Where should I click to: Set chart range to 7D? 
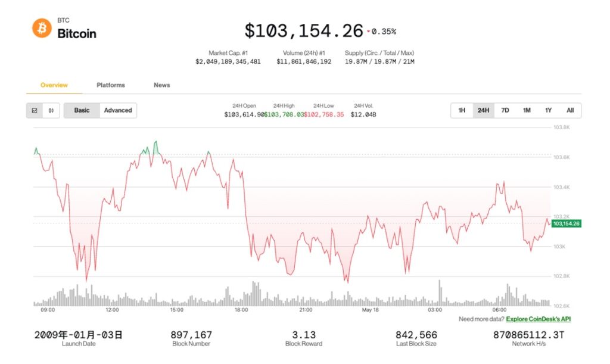pos(505,110)
